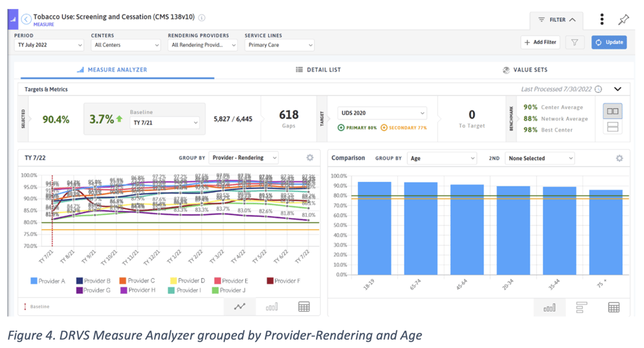Open Group By Provider - Rendering dropdown
The image size is (644, 348).
click(243, 158)
